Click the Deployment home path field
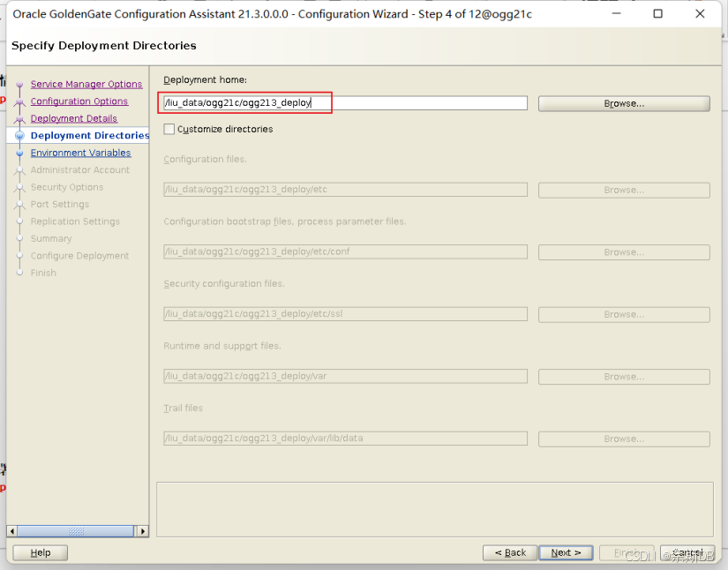 tap(345, 103)
